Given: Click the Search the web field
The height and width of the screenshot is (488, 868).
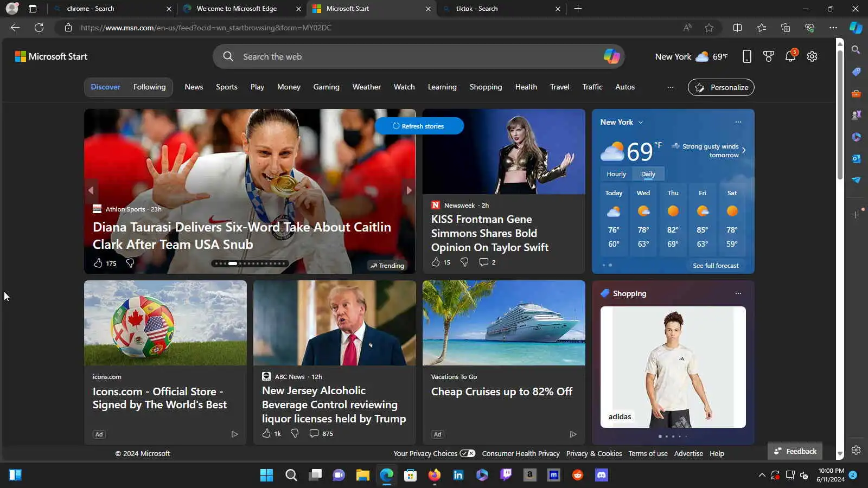Looking at the screenshot, I should (418, 56).
